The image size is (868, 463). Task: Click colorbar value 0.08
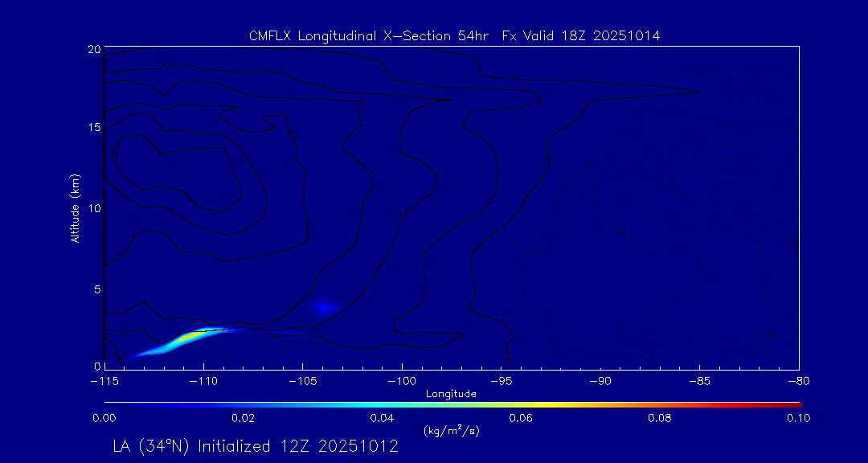click(x=660, y=418)
